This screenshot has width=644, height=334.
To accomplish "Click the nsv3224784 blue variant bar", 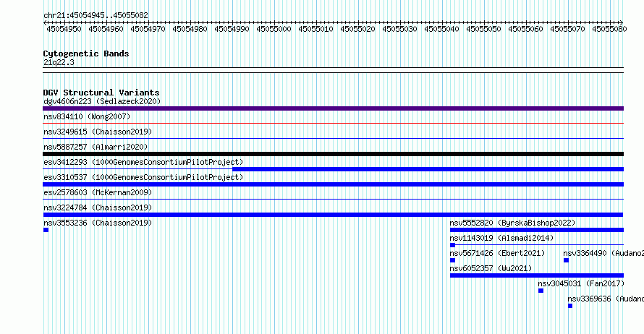I will (333, 215).
